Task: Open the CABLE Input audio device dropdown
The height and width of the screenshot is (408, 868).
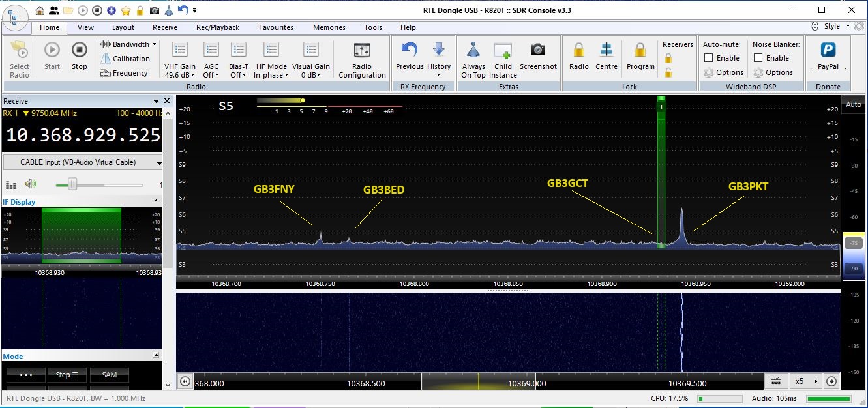Action: (83, 162)
